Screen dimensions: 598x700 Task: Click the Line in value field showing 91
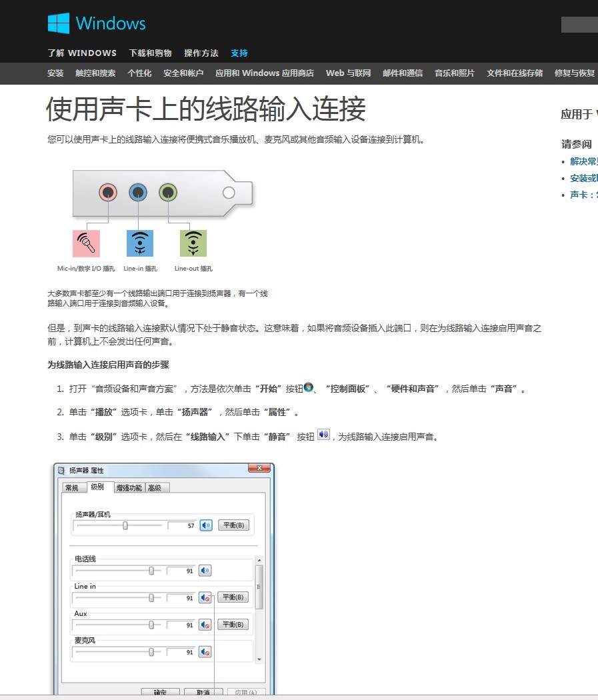(x=181, y=598)
